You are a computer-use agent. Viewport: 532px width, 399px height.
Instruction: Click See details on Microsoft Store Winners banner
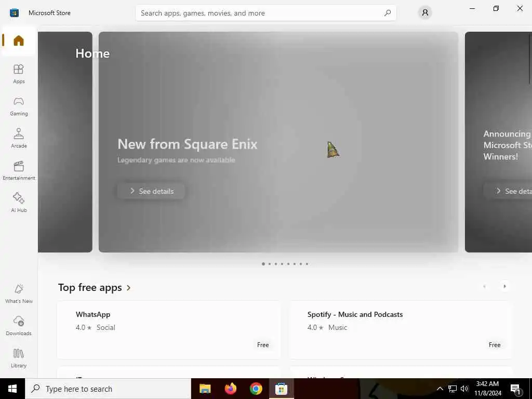tap(508, 191)
